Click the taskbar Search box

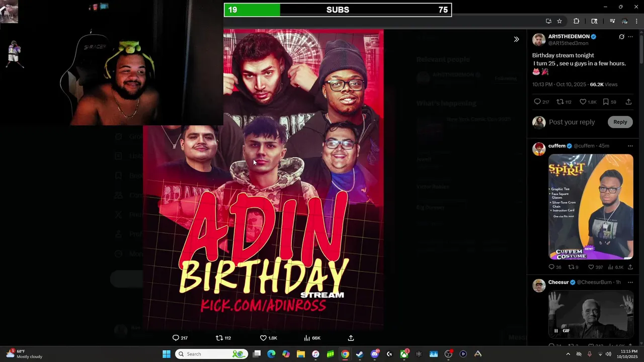click(x=211, y=354)
